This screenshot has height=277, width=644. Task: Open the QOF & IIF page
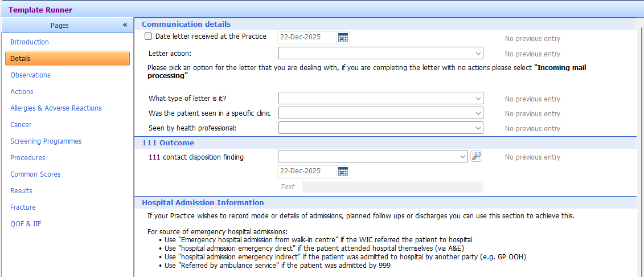(x=26, y=224)
